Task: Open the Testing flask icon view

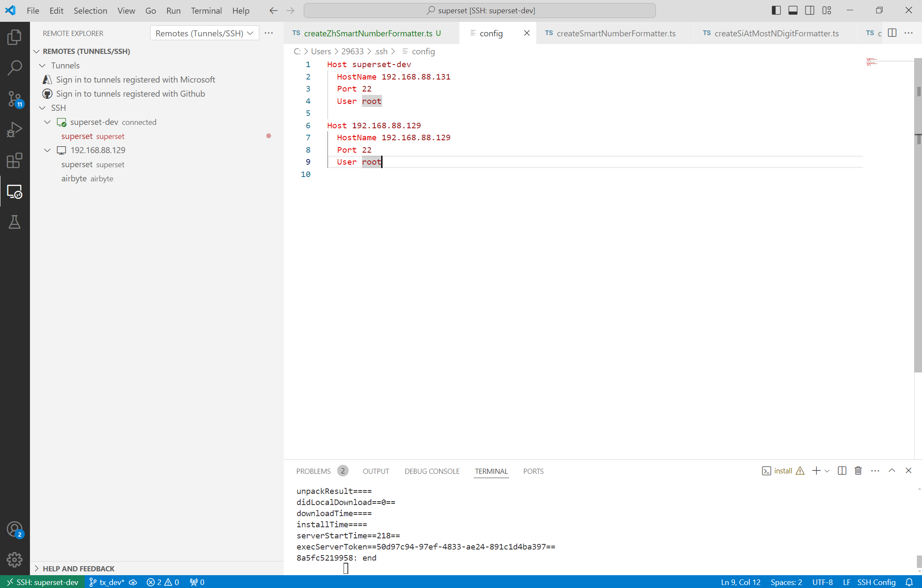Action: tap(15, 222)
